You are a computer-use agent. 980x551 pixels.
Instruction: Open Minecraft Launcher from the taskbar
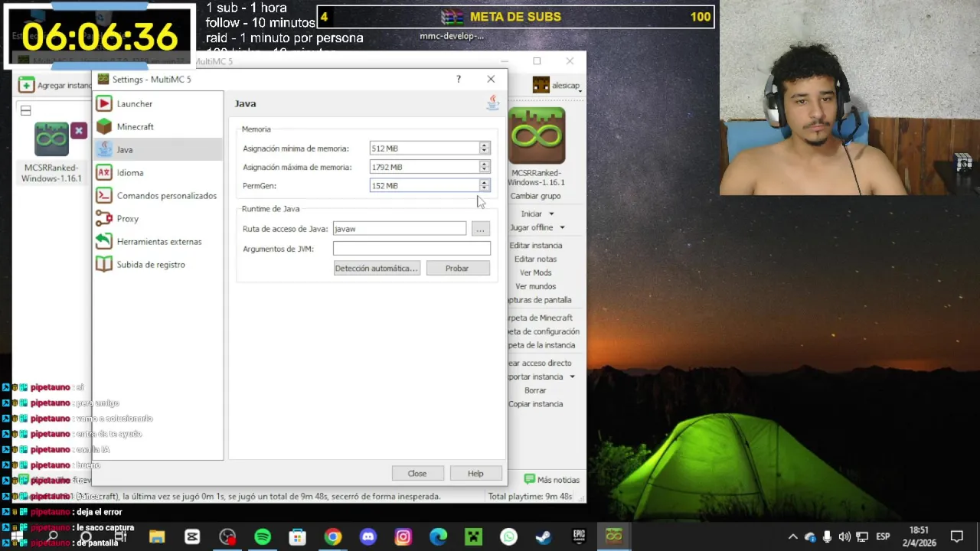(x=474, y=537)
